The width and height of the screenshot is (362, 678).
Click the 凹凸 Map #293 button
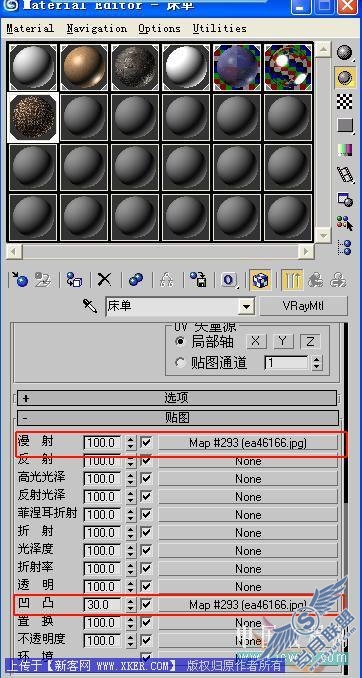248,604
